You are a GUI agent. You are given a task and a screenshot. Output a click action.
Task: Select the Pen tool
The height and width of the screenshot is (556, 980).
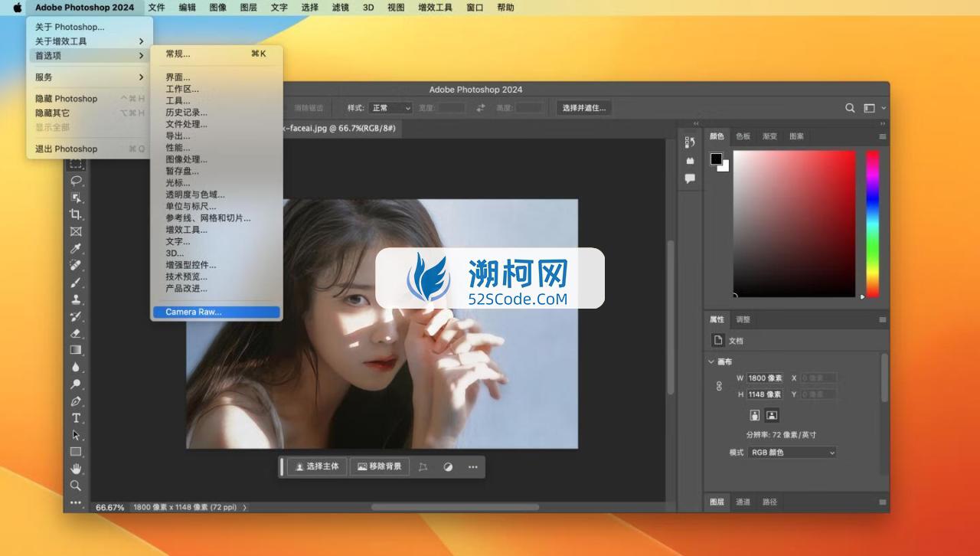click(76, 401)
